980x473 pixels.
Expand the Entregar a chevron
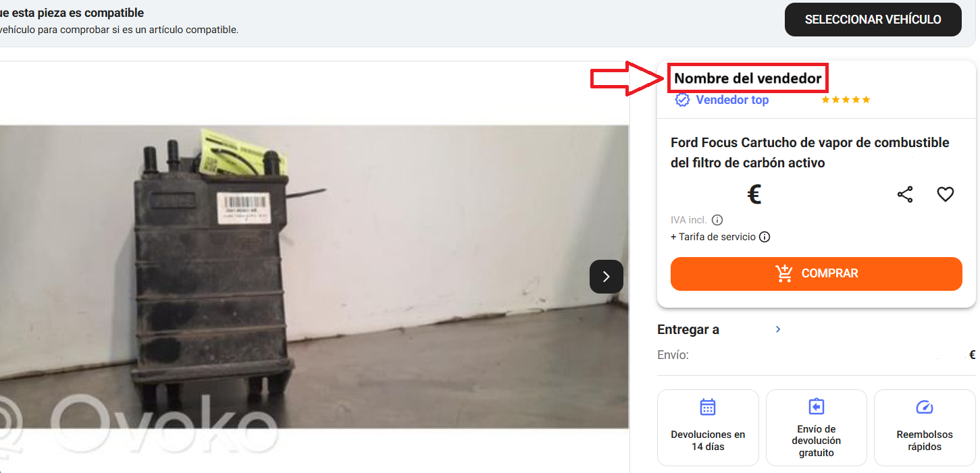click(778, 329)
